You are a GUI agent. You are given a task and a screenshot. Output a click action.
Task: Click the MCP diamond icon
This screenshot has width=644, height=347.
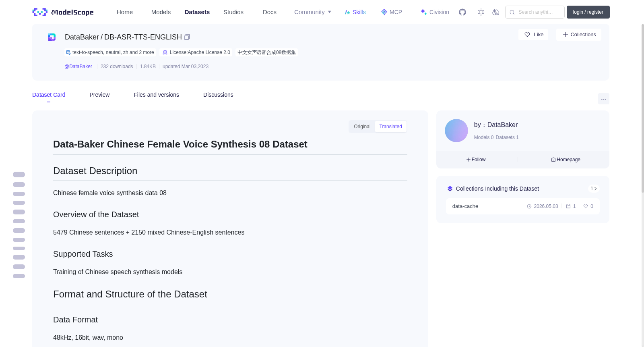coord(384,12)
